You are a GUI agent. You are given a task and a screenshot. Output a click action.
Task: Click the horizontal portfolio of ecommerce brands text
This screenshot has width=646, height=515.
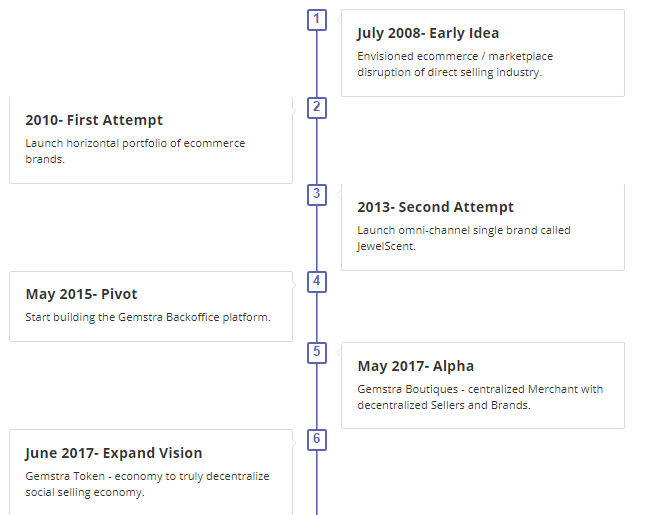pos(135,151)
